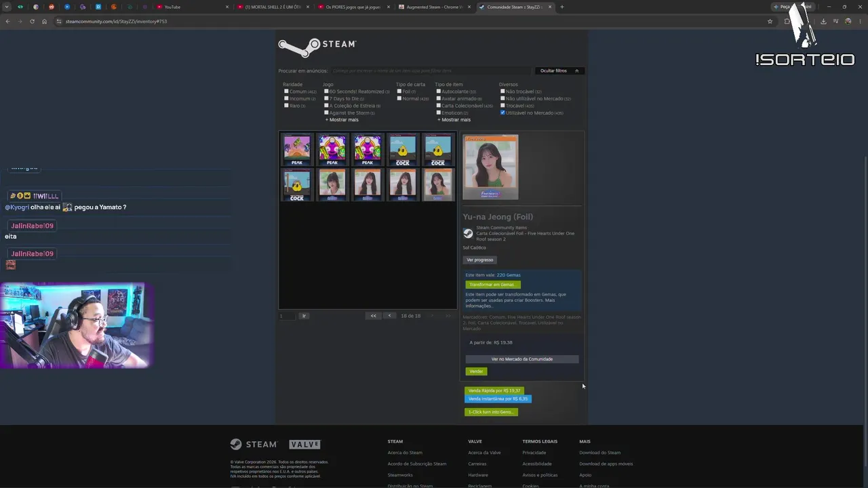Check the Foil card type filter
This screenshot has width=868, height=488.
399,91
